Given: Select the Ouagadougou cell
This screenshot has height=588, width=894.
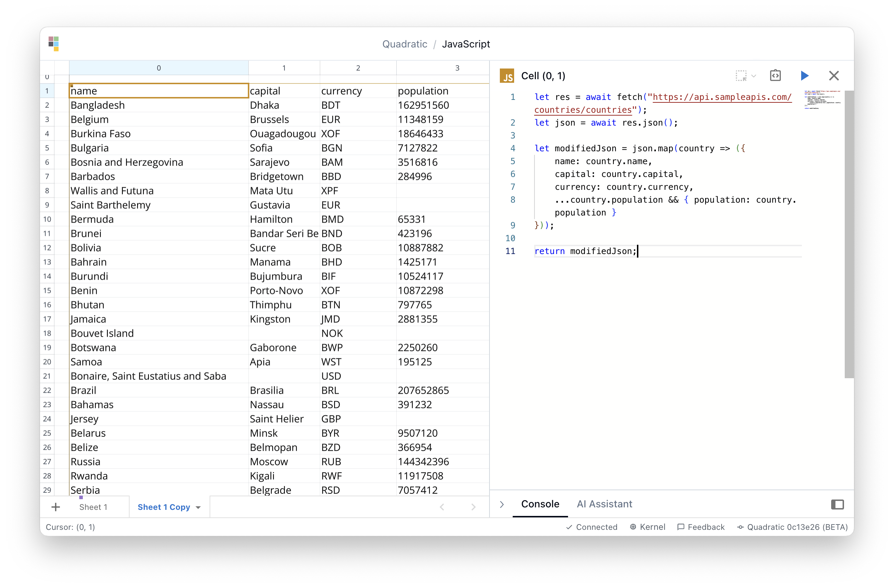Looking at the screenshot, I should coord(284,134).
